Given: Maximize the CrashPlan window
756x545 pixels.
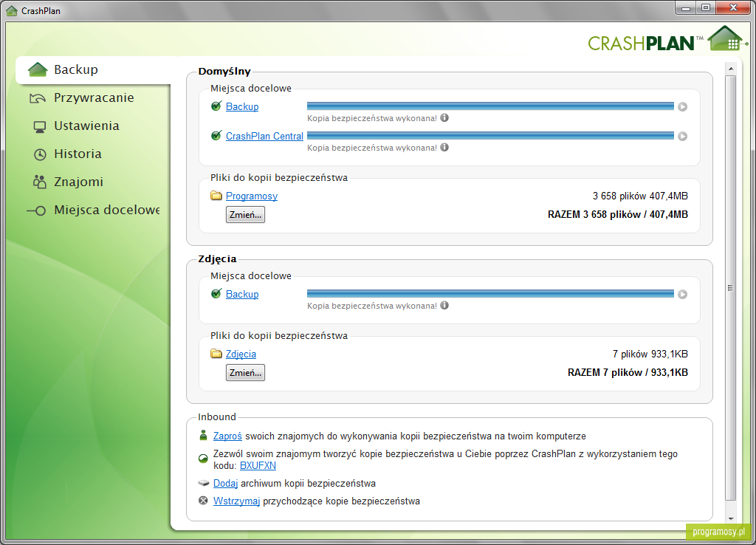Looking at the screenshot, I should pos(705,7).
